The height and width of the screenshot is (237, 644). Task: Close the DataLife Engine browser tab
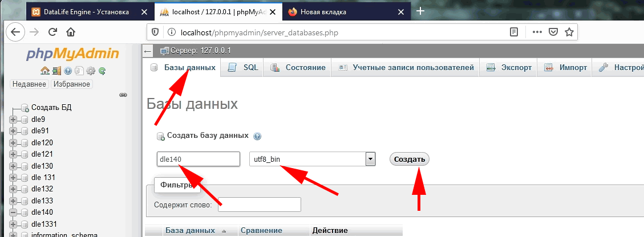pyautogui.click(x=144, y=12)
